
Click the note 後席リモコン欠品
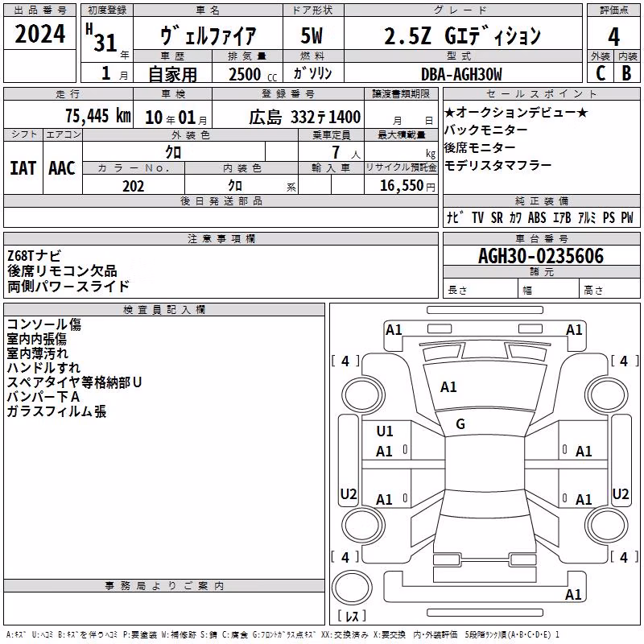click(62, 271)
